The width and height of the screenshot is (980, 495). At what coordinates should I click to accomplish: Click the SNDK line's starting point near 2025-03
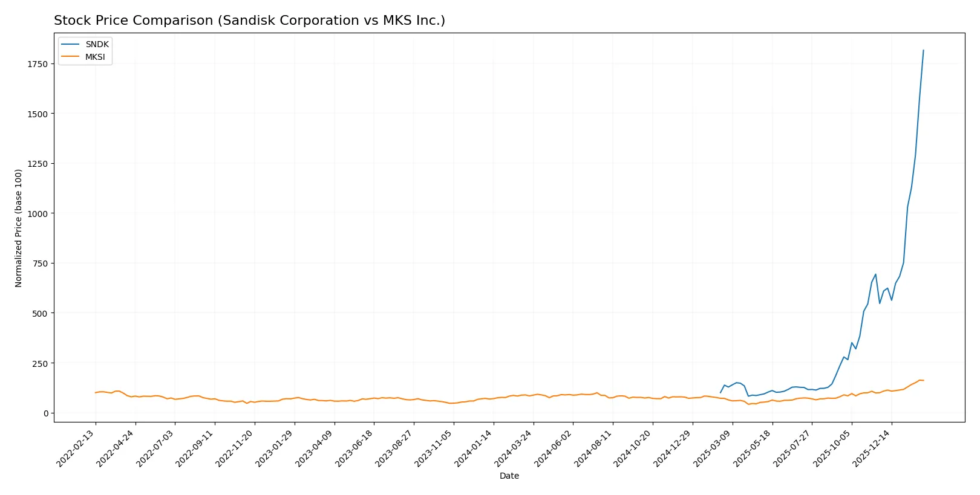720,393
